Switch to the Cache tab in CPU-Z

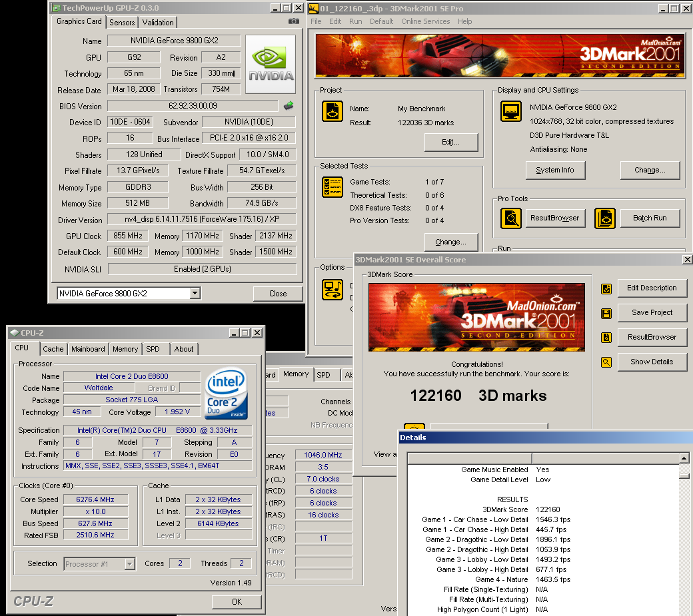(x=53, y=349)
